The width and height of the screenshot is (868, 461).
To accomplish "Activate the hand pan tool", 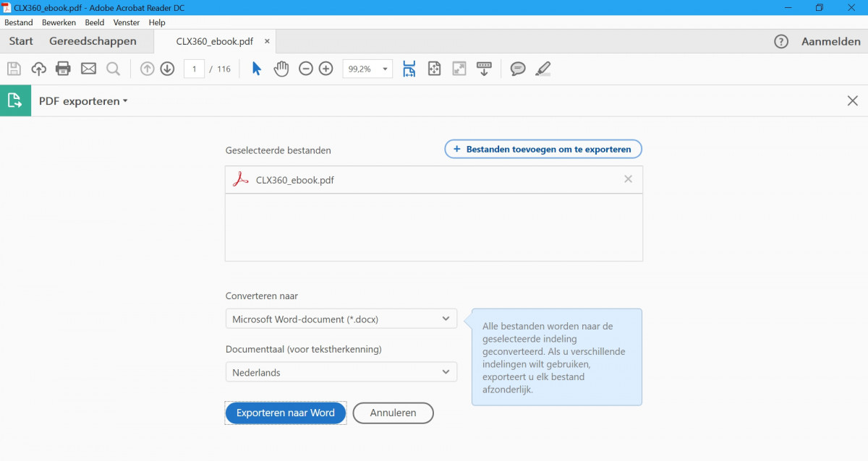I will (x=281, y=69).
